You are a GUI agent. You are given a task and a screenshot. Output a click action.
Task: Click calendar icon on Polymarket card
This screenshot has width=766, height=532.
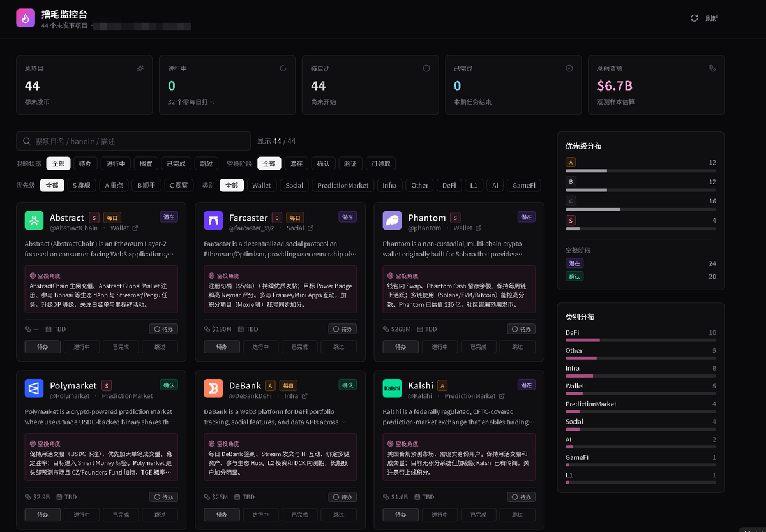point(59,497)
